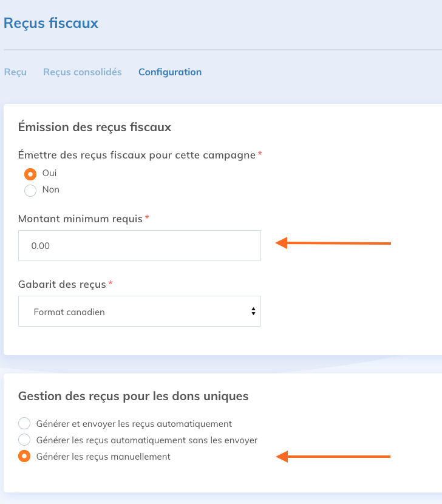This screenshot has width=442, height=504.
Task: Click the Montant minimum requis input field
Action: click(x=140, y=246)
